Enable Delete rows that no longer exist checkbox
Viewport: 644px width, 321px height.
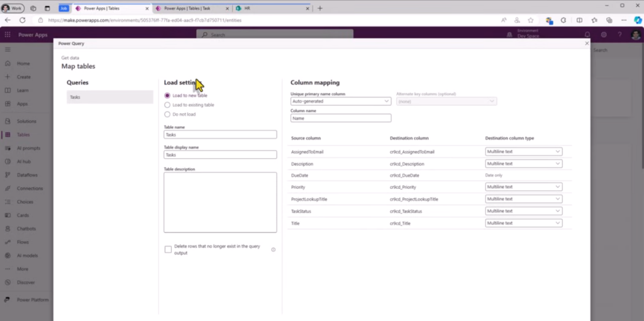click(x=168, y=249)
